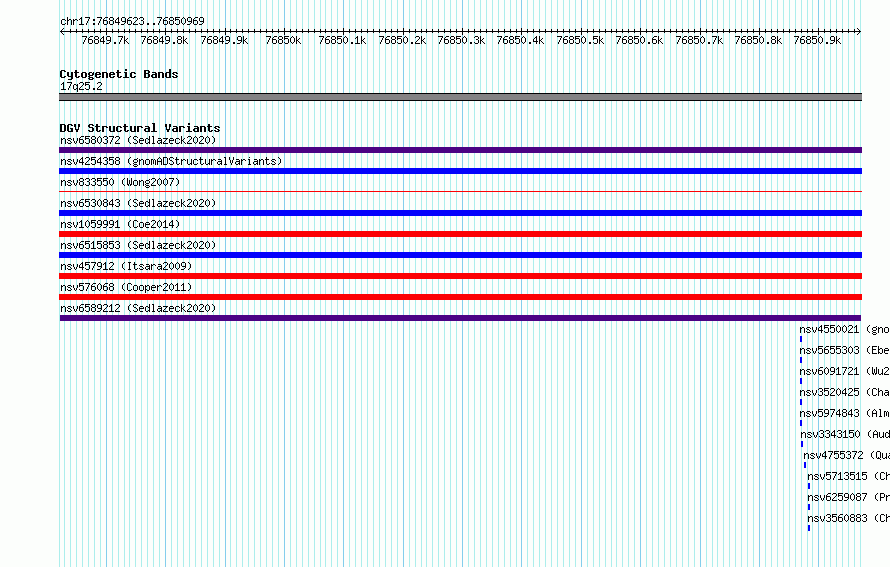The image size is (890, 567).
Task: Click the Cytogenetic Bands track title
Action: (119, 74)
